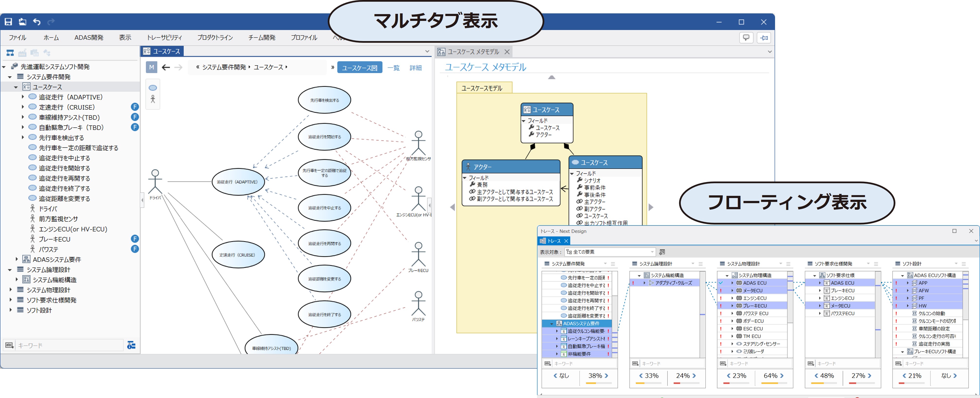This screenshot has height=398, width=980.
Task: Click the first model navigator toolbar icon
Action: tap(10, 53)
